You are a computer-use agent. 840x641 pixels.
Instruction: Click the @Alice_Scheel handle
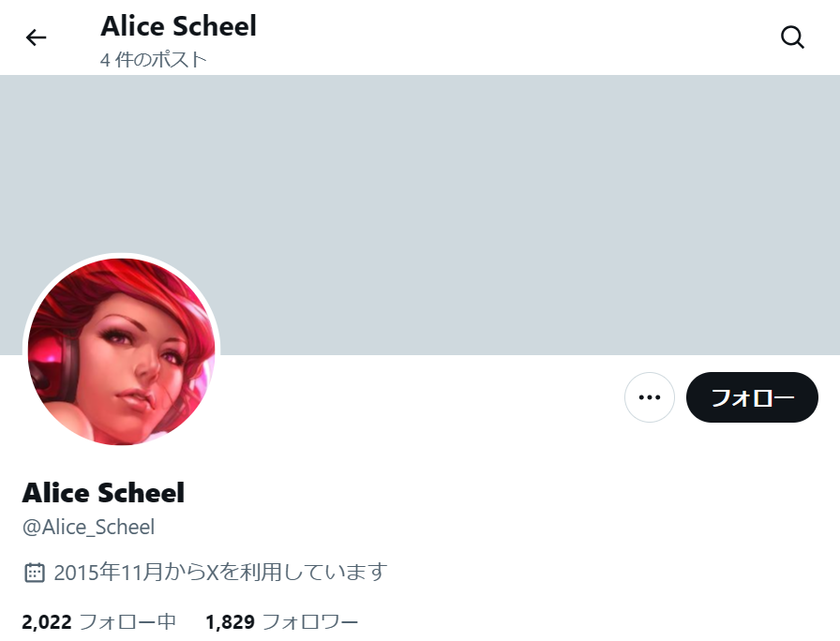pyautogui.click(x=88, y=528)
